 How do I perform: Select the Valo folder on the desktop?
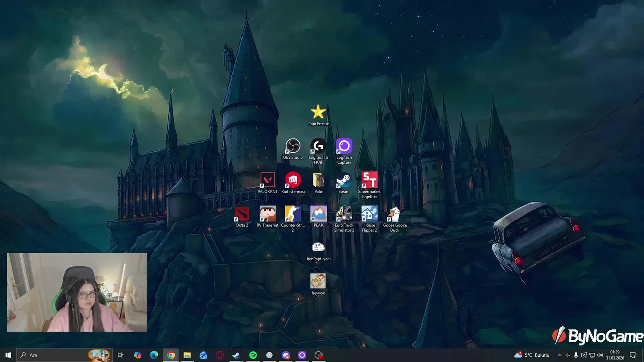pos(318,183)
